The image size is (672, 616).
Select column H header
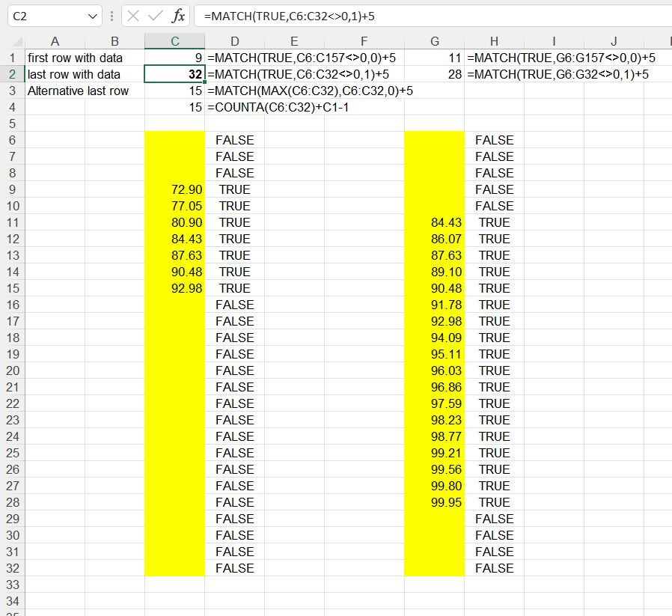coord(494,41)
